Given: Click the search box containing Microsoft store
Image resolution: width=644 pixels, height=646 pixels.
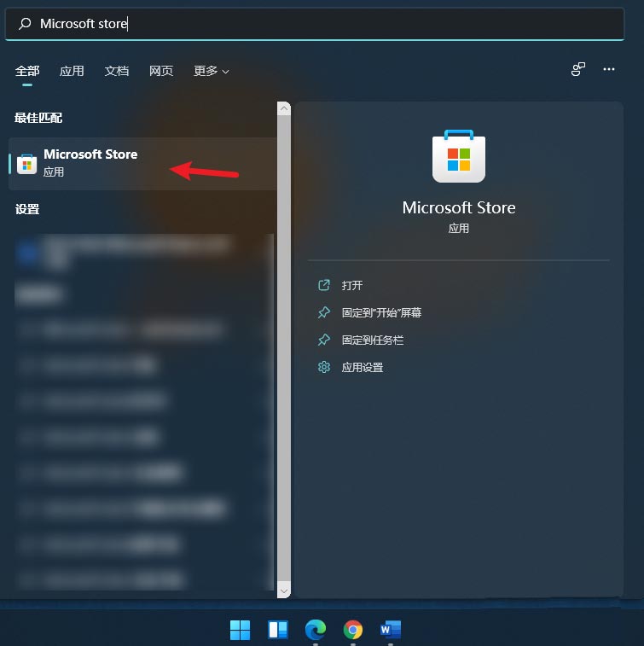Looking at the screenshot, I should [315, 24].
